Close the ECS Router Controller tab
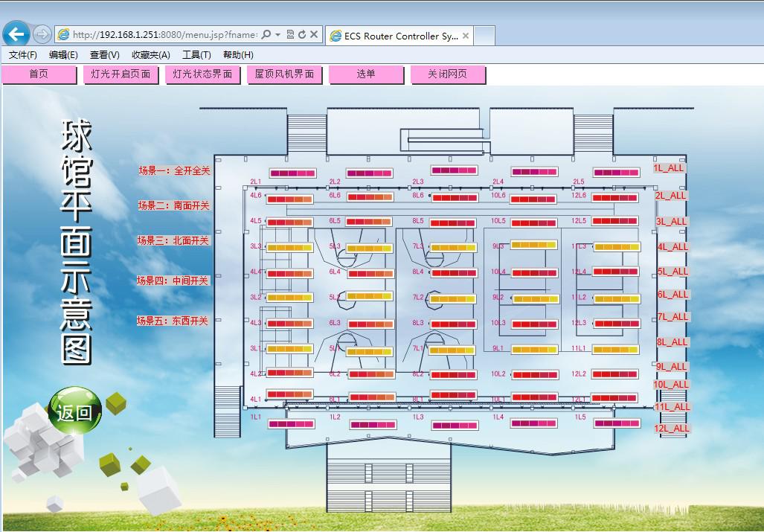 (x=466, y=36)
